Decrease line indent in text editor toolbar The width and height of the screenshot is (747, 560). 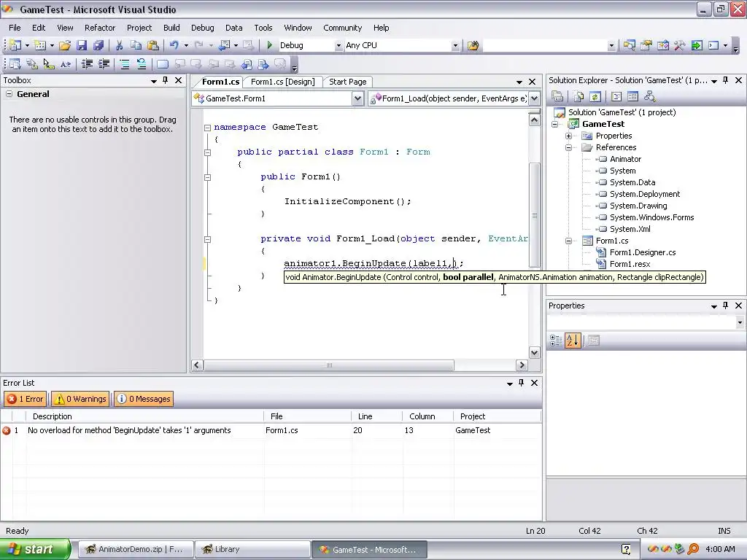87,64
